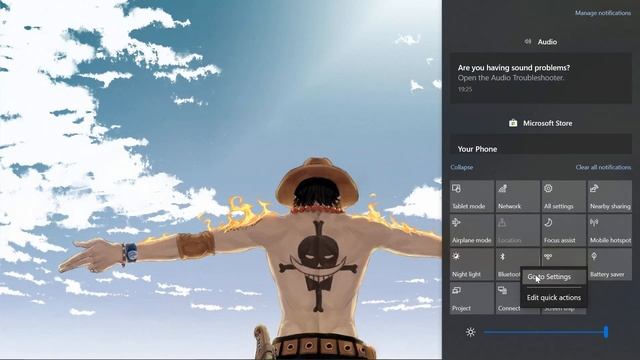Open the Connect quick action tile
This screenshot has height=360, width=640.
pos(508,298)
